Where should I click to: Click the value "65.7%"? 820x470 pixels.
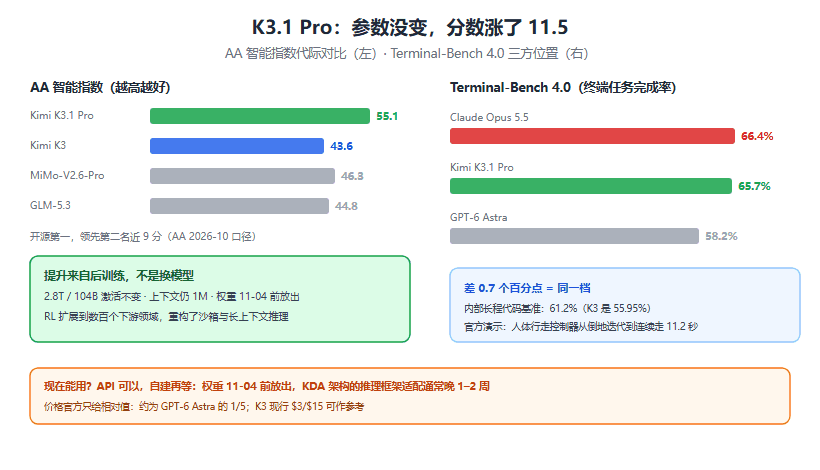[x=754, y=186]
